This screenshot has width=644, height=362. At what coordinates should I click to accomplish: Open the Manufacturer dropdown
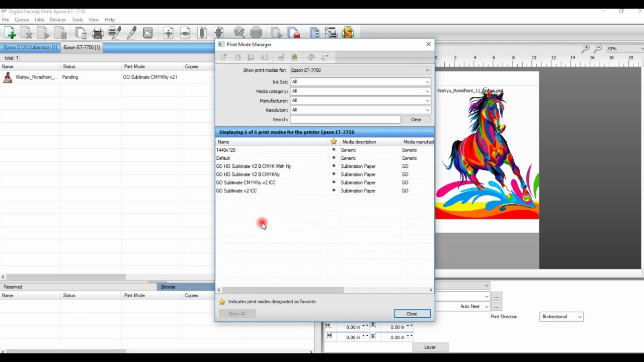coord(360,101)
